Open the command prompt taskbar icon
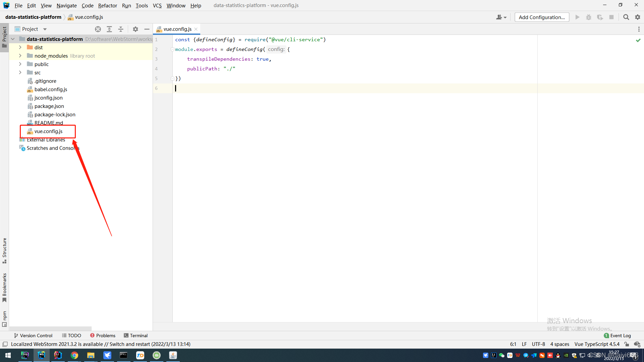This screenshot has width=644, height=362. click(124, 355)
